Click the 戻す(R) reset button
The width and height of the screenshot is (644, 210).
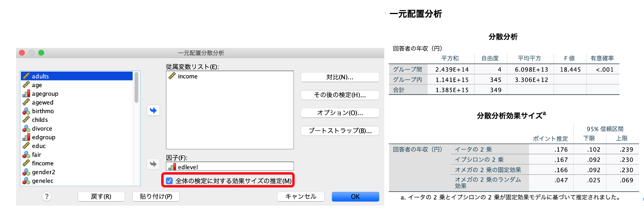coord(101,196)
